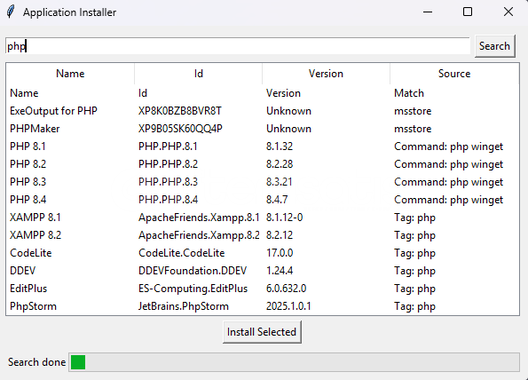Click msstore cell in ExeOutput row
The height and width of the screenshot is (380, 528).
click(413, 111)
